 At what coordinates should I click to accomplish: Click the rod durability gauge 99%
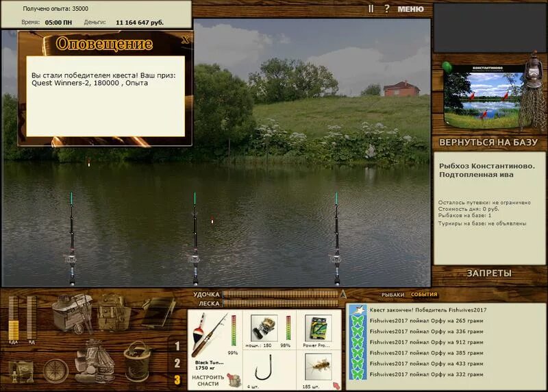[x=234, y=331]
